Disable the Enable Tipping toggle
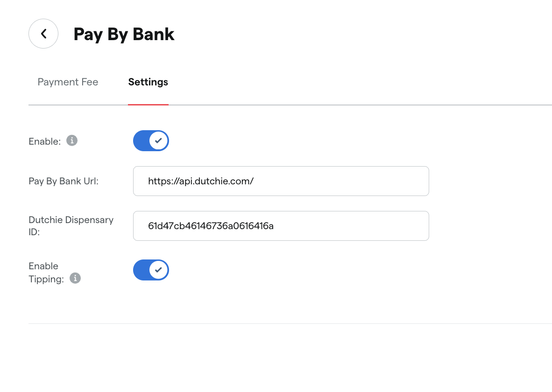Screen dimensions: 552x392 tap(151, 270)
